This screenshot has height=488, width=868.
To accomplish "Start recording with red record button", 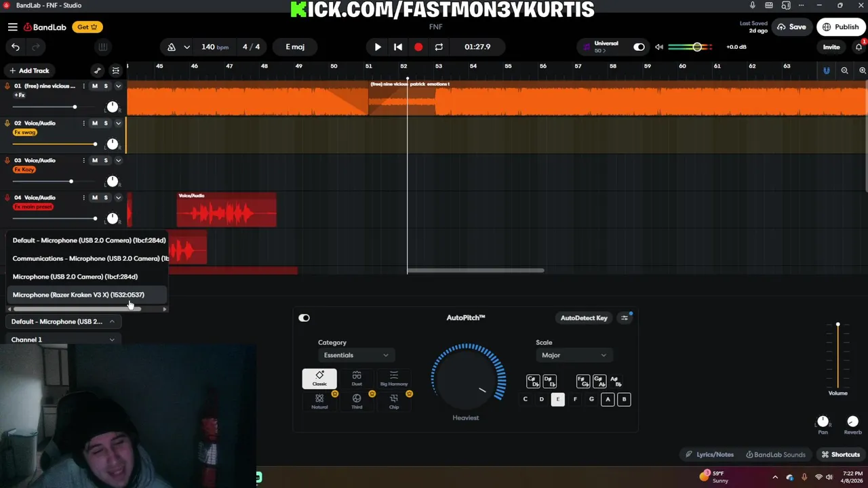I will [418, 47].
